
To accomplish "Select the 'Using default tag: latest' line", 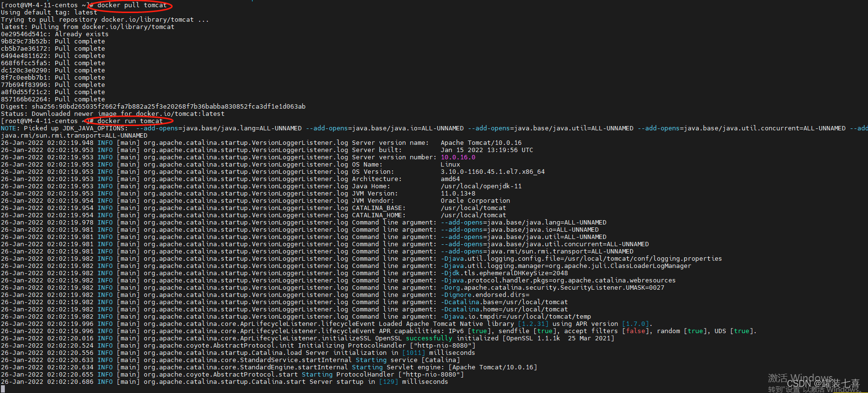I will [x=49, y=13].
